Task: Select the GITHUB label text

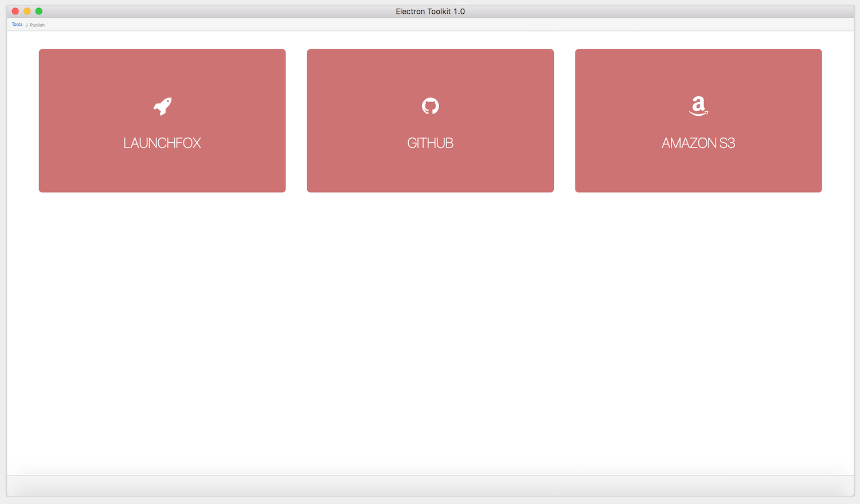Action: [x=431, y=143]
